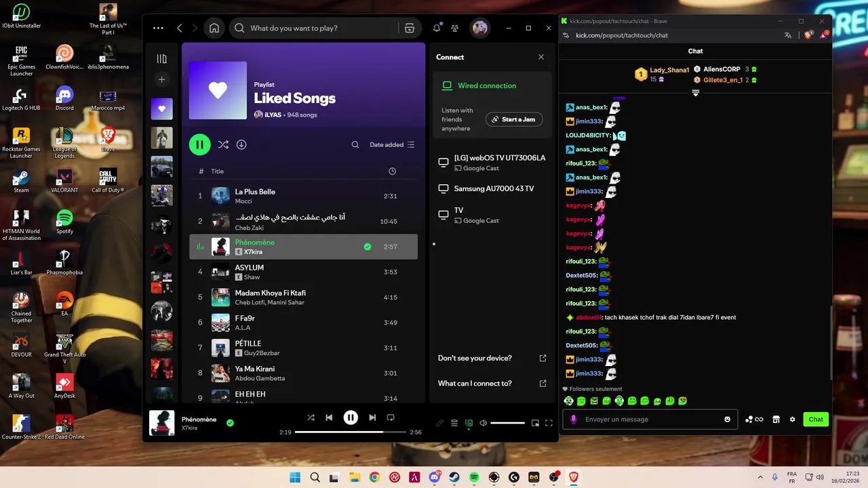This screenshot has height=488, width=868.
Task: Toggle shuffle next to playlist play button
Action: tap(223, 144)
